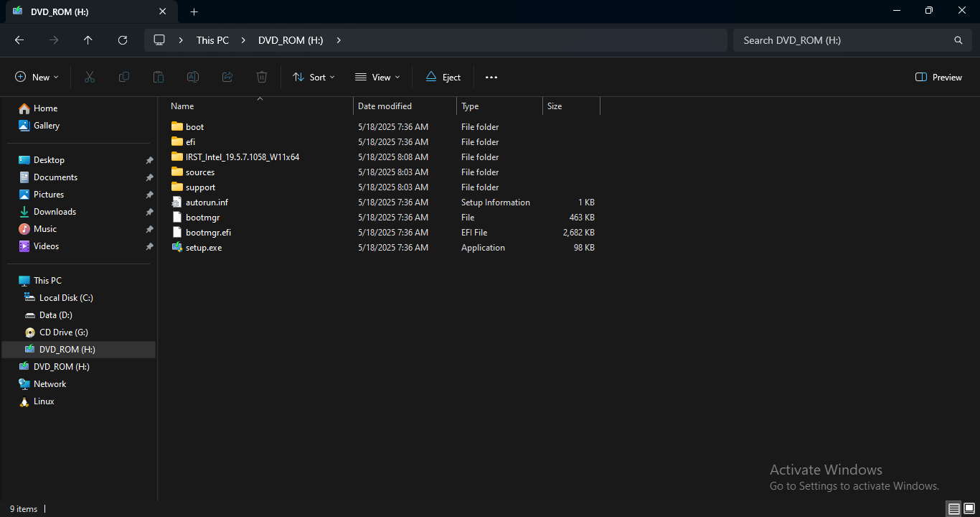
Task: Eject the DVD_ROM drive
Action: (443, 77)
